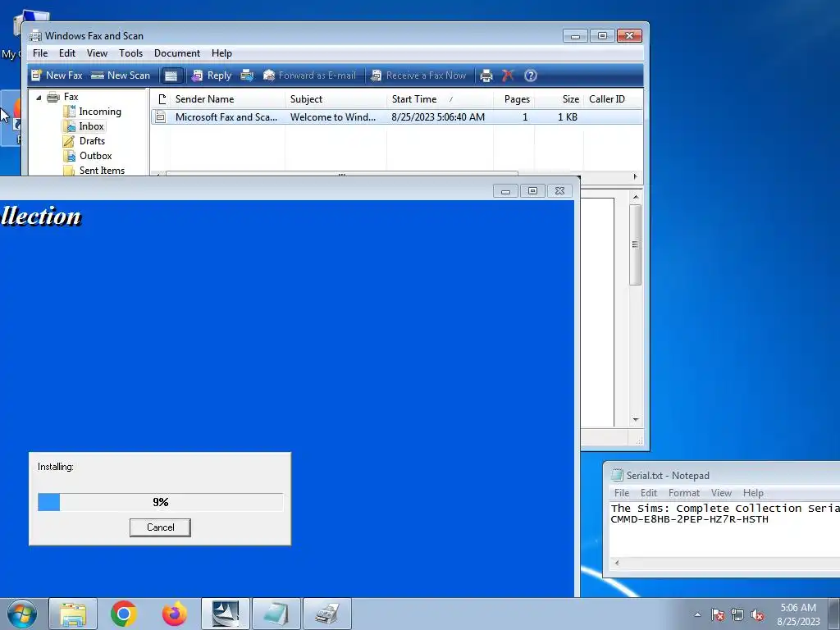Click the New Fax toolbar button
Viewport: 840px width, 630px height.
[57, 75]
